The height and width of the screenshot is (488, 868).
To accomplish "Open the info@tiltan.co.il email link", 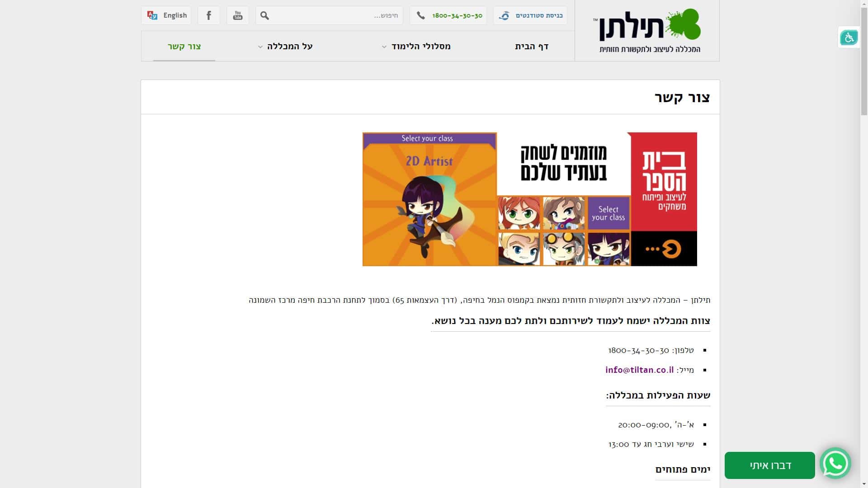I will (x=639, y=370).
